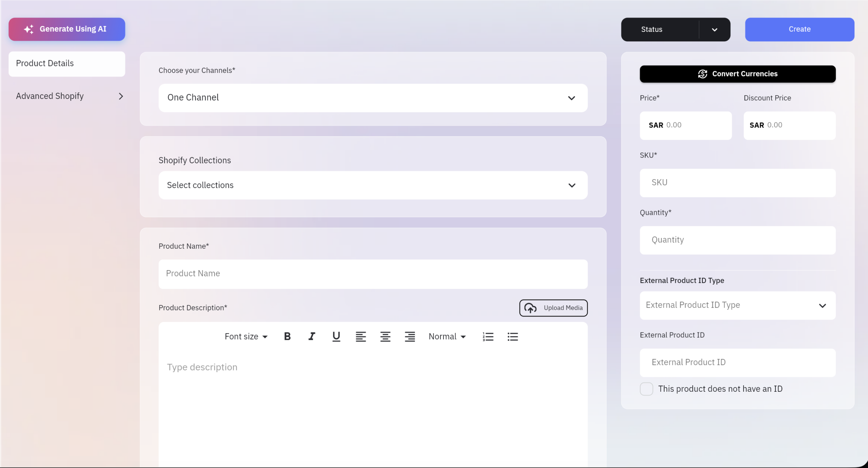
Task: Expand Select collections dropdown
Action: (x=373, y=185)
